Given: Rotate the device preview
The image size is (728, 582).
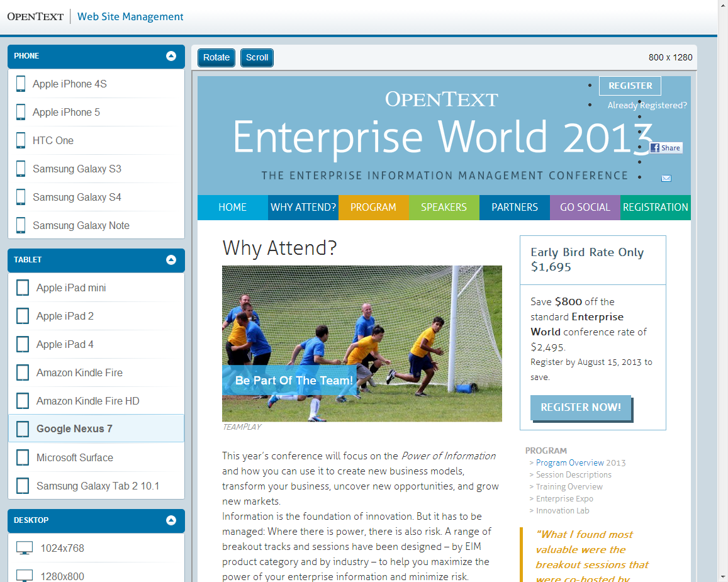Looking at the screenshot, I should pos(216,57).
